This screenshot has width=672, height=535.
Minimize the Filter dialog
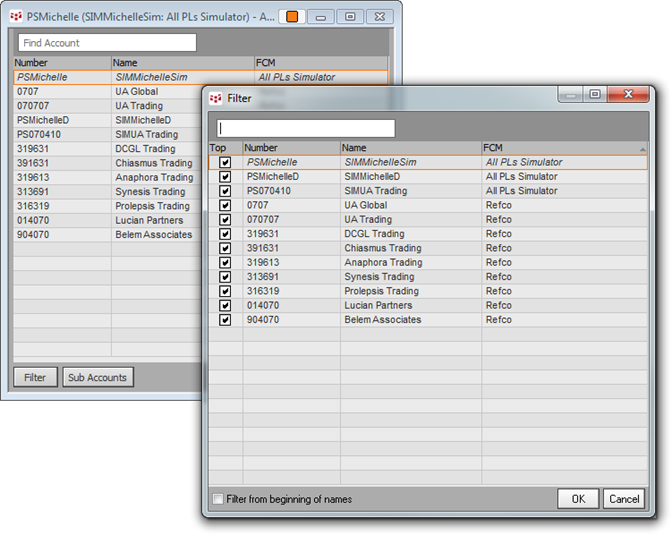point(571,95)
